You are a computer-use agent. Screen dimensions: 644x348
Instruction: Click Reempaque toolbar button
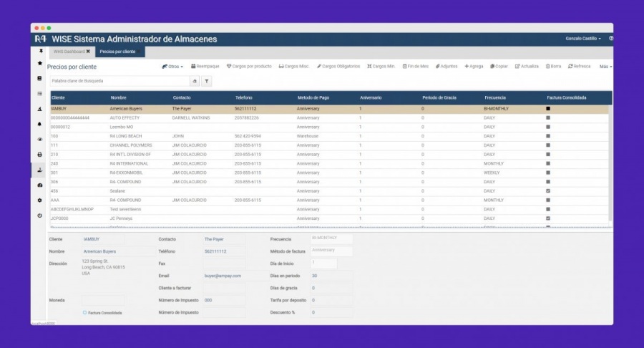click(x=205, y=66)
